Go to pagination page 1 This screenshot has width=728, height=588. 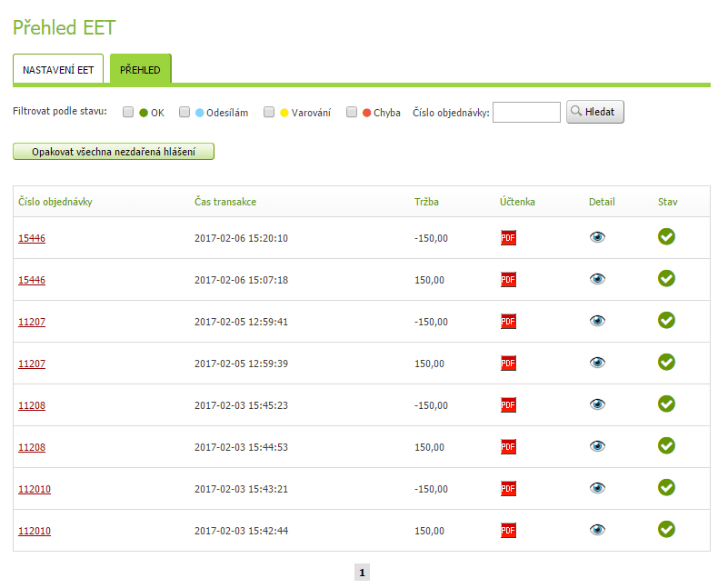point(362,573)
